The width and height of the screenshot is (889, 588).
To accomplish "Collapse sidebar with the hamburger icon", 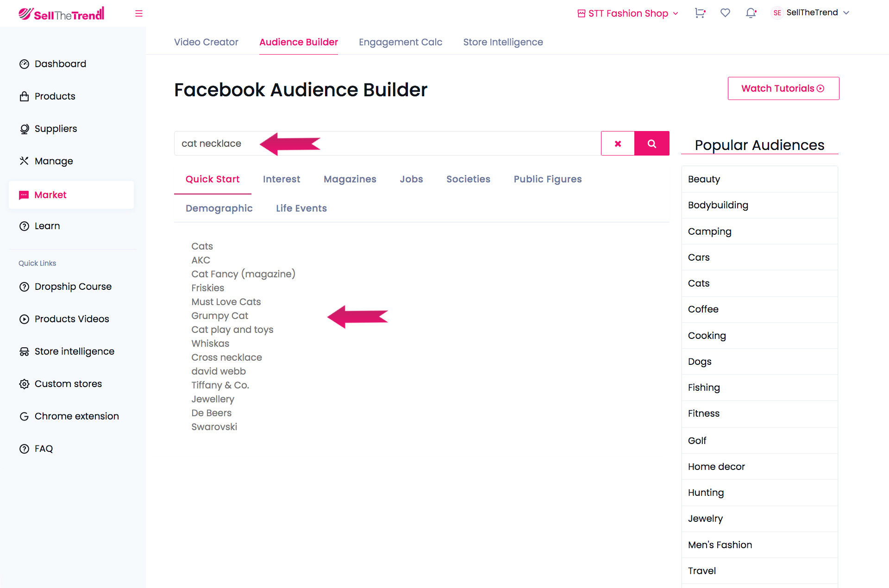I will (138, 13).
